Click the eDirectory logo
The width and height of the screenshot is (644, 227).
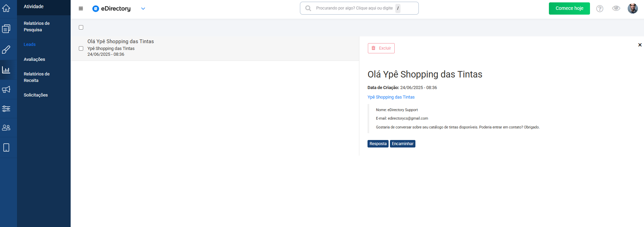click(111, 8)
